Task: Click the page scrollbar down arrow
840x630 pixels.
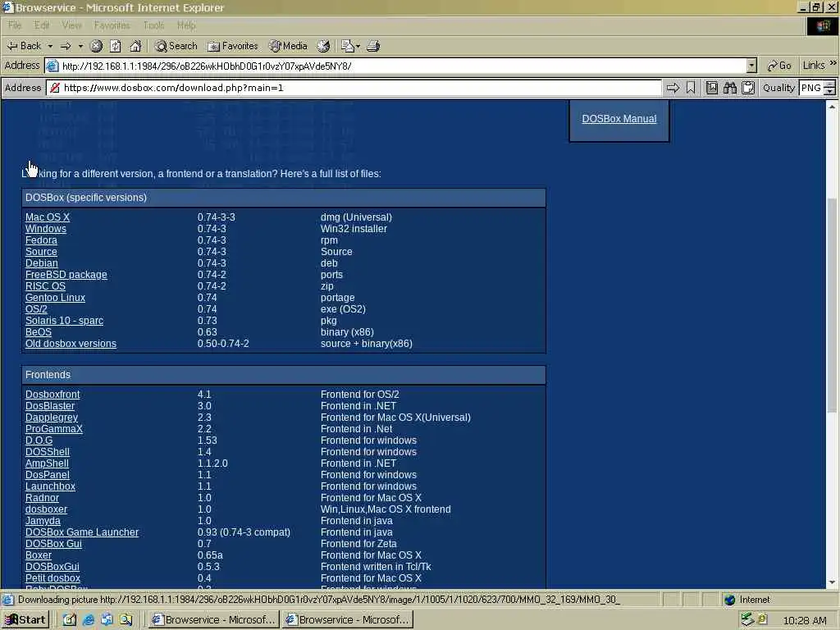Action: [832, 582]
